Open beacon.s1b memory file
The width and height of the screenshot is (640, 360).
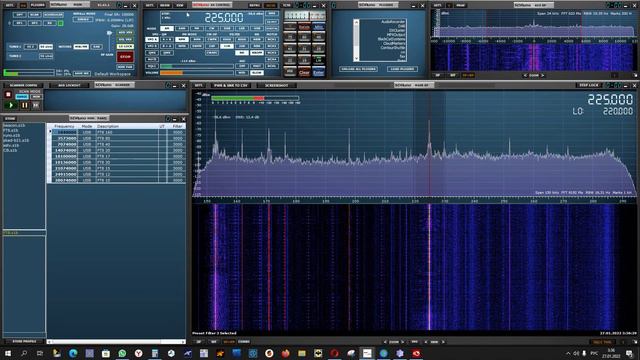point(14,125)
